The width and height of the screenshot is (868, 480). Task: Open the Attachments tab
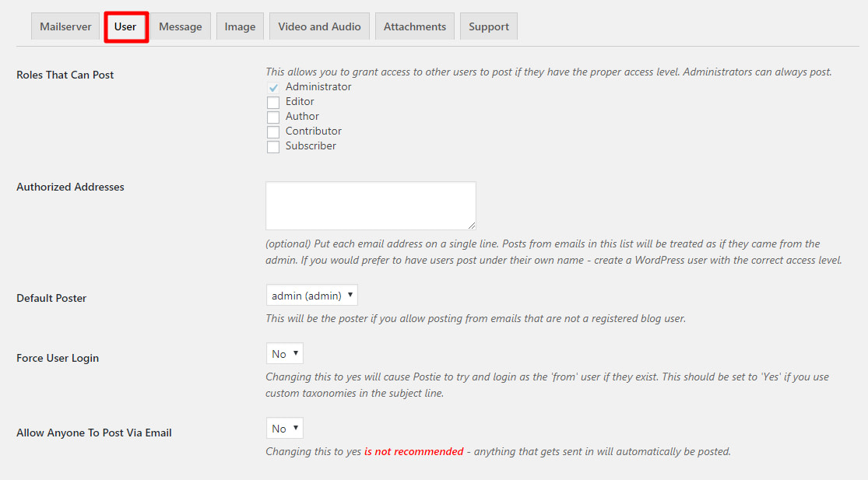coord(414,26)
